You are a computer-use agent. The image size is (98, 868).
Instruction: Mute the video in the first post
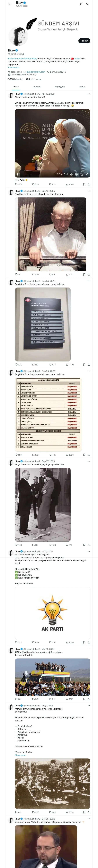point(71,174)
